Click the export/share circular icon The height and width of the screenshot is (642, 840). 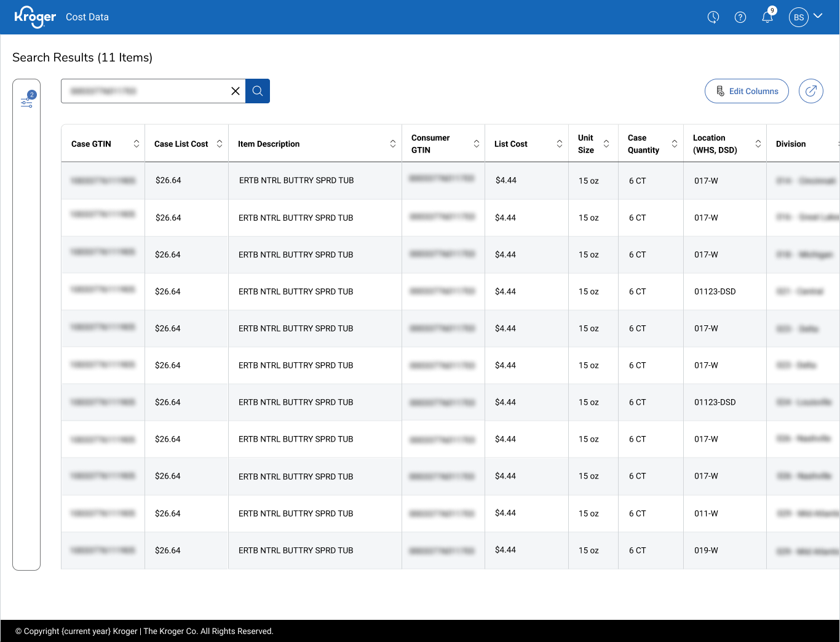click(811, 91)
